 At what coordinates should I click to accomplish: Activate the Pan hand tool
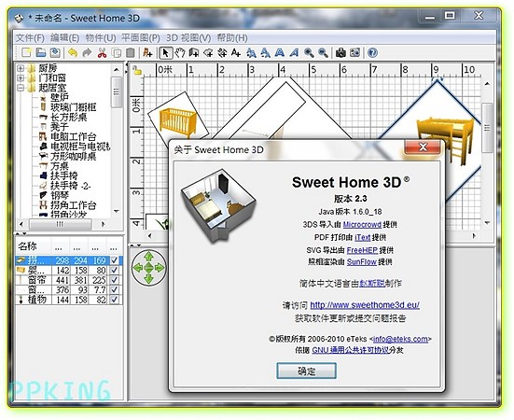tap(180, 52)
